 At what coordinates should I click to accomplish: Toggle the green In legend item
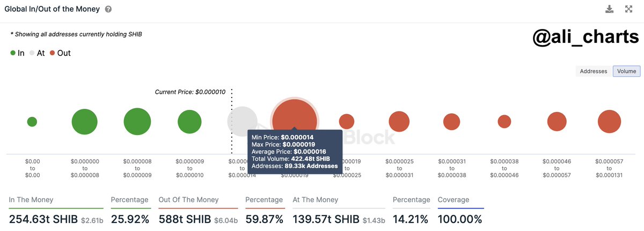coord(17,53)
